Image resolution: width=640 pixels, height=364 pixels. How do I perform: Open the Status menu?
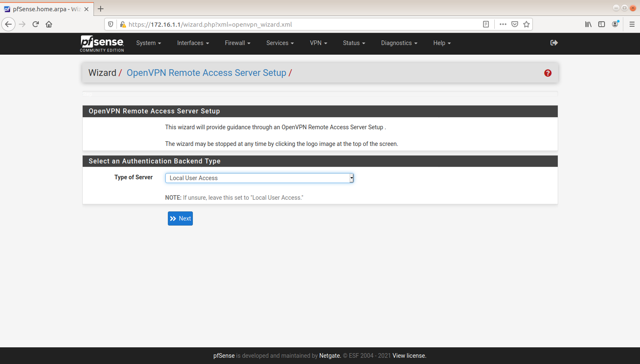click(354, 43)
